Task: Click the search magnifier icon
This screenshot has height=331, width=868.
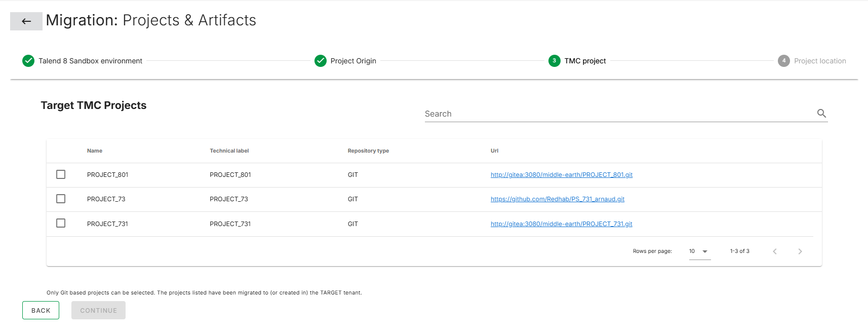Action: tap(821, 114)
